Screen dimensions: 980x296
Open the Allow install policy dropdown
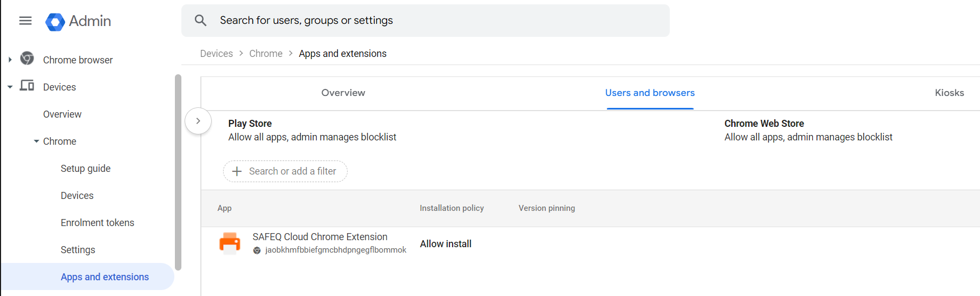coord(446,244)
